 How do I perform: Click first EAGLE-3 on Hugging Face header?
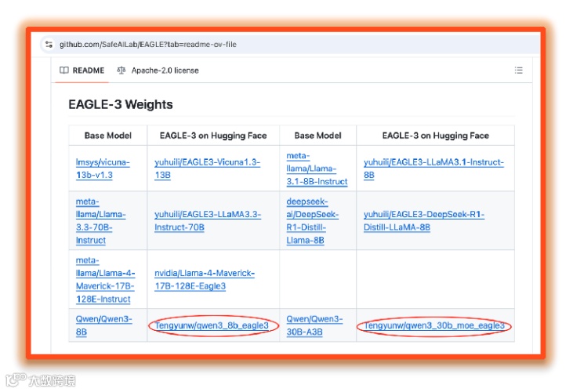pos(213,136)
